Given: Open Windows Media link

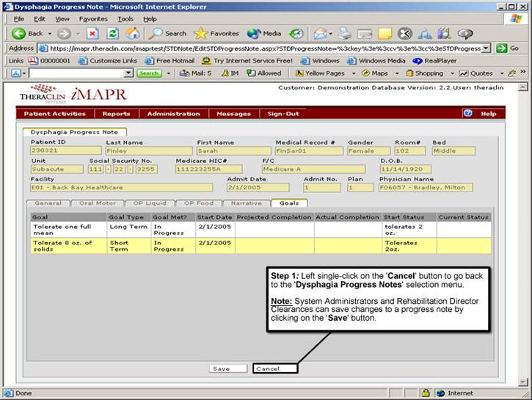Looking at the screenshot, I should [376, 61].
